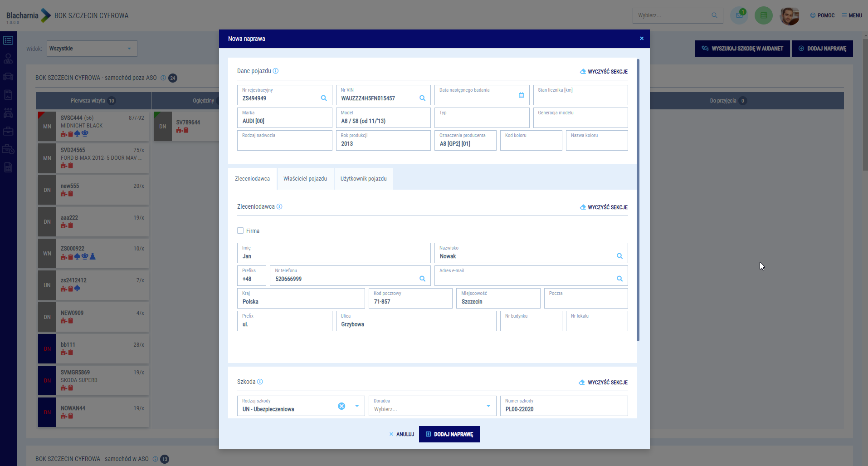Image resolution: width=868 pixels, height=466 pixels.
Task: Switch to Właściciel pojazdu tab
Action: 305,179
